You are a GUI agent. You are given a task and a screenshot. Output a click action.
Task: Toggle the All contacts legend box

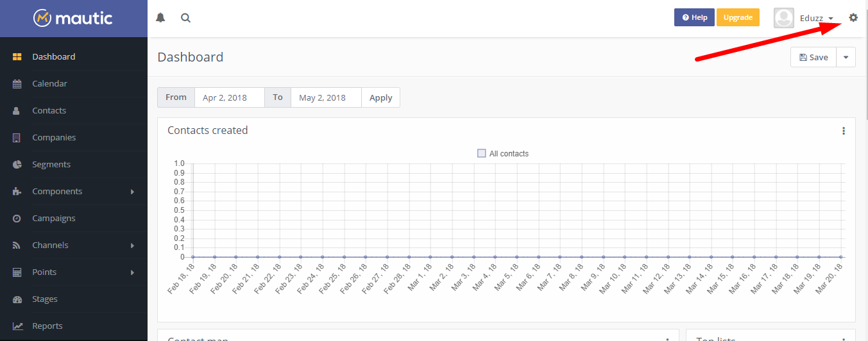482,154
